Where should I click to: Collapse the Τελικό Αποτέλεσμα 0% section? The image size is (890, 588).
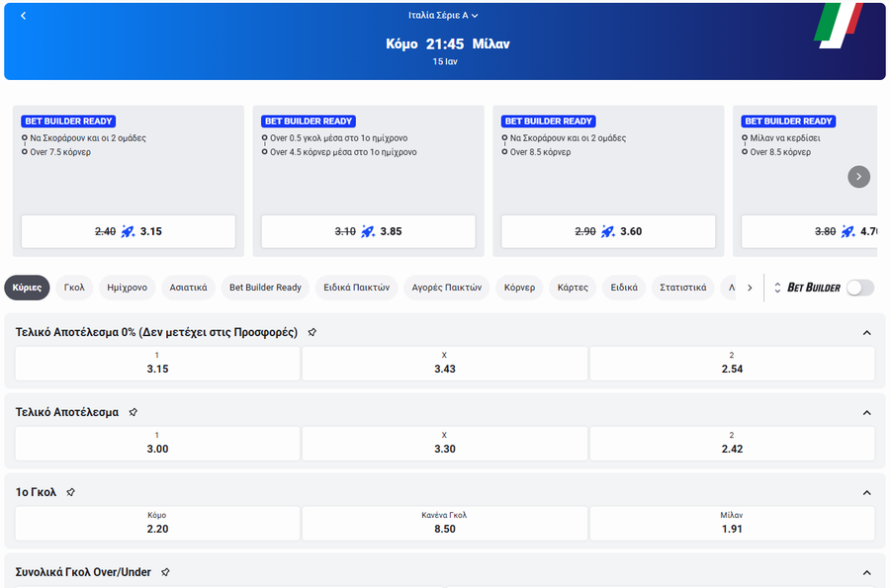(867, 333)
